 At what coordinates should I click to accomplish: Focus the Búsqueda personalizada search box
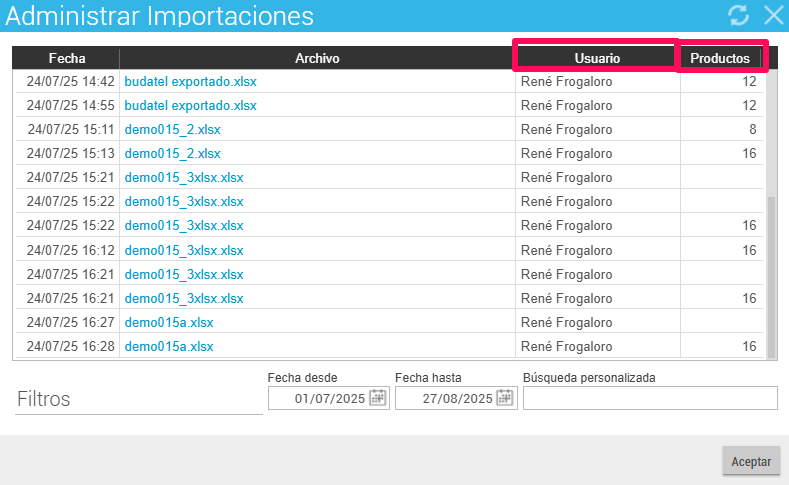650,398
